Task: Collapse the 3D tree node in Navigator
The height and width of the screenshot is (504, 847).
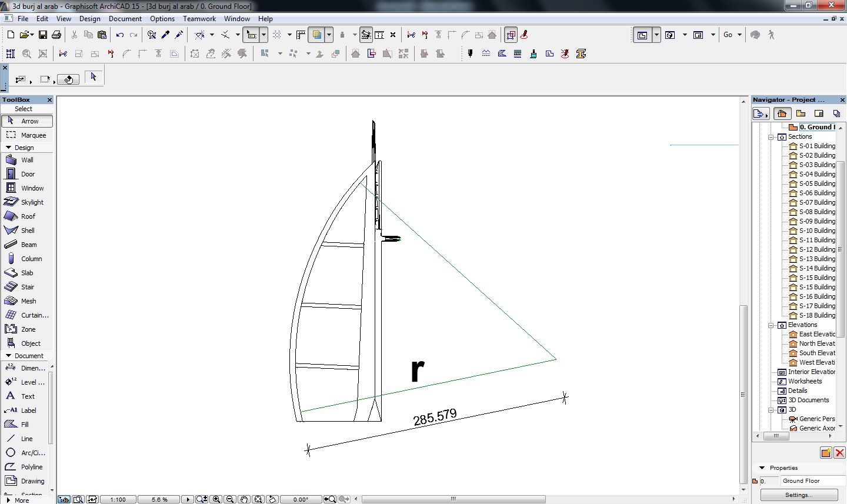Action: point(771,409)
